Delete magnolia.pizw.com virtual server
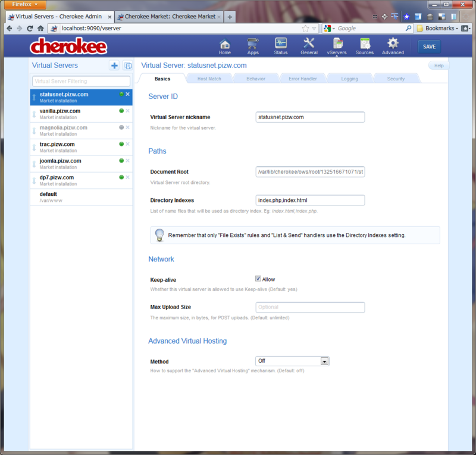The height and width of the screenshot is (455, 476). coord(128,127)
